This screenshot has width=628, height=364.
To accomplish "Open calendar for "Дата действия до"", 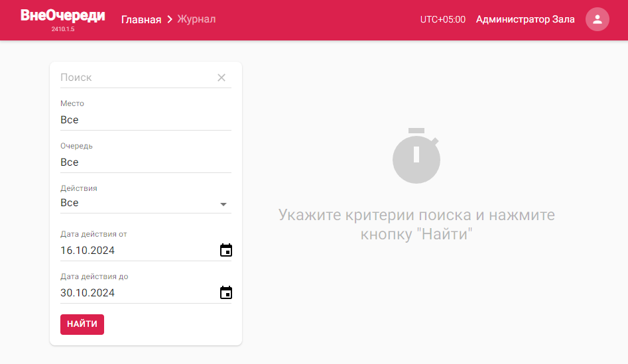I will [226, 292].
